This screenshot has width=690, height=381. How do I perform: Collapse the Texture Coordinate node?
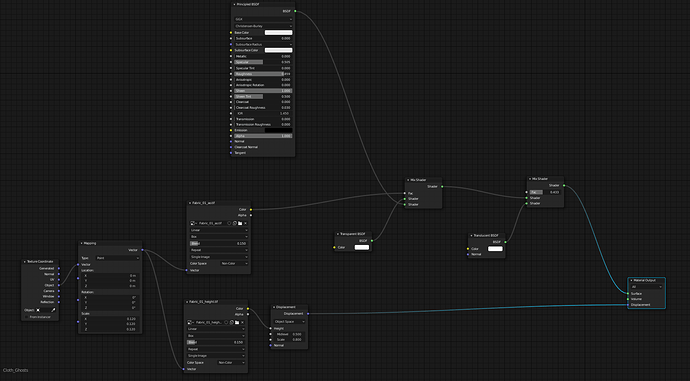pyautogui.click(x=25, y=262)
